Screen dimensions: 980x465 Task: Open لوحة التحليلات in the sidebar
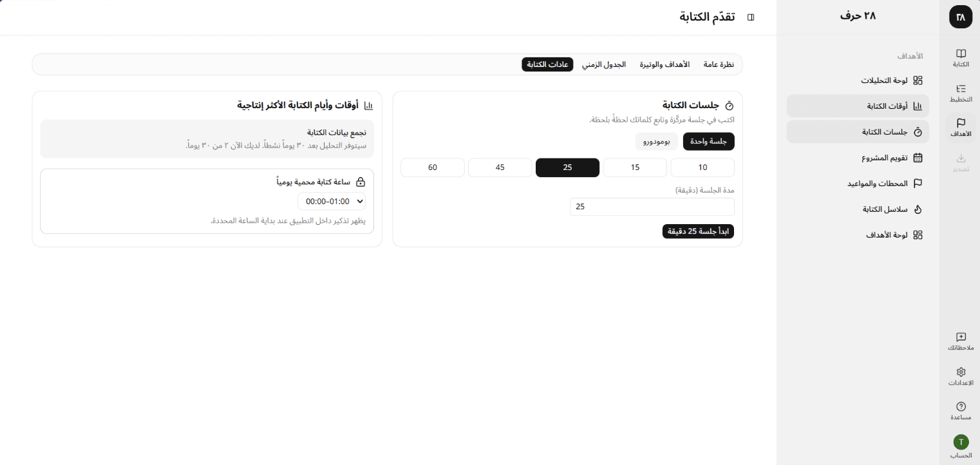(x=858, y=81)
